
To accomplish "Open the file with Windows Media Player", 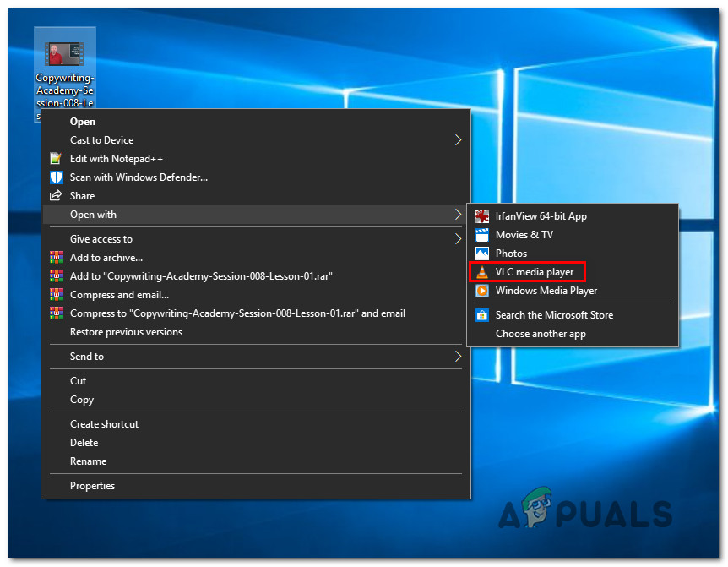I will (x=573, y=290).
